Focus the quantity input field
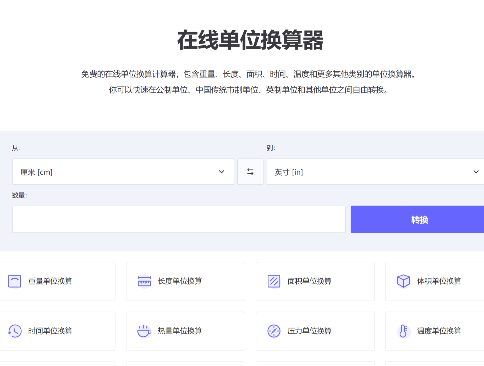 click(x=179, y=219)
